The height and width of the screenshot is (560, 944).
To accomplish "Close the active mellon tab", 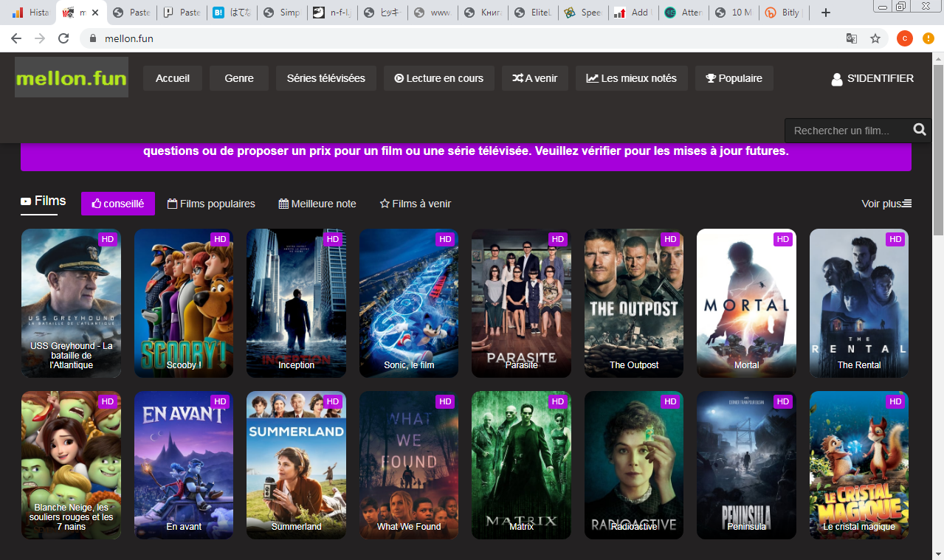I will tap(94, 13).
